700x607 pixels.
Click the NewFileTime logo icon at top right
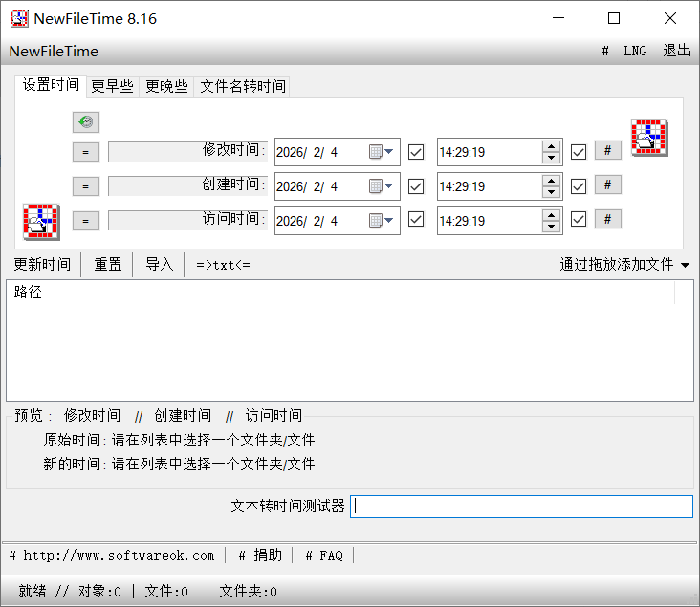pyautogui.click(x=648, y=138)
